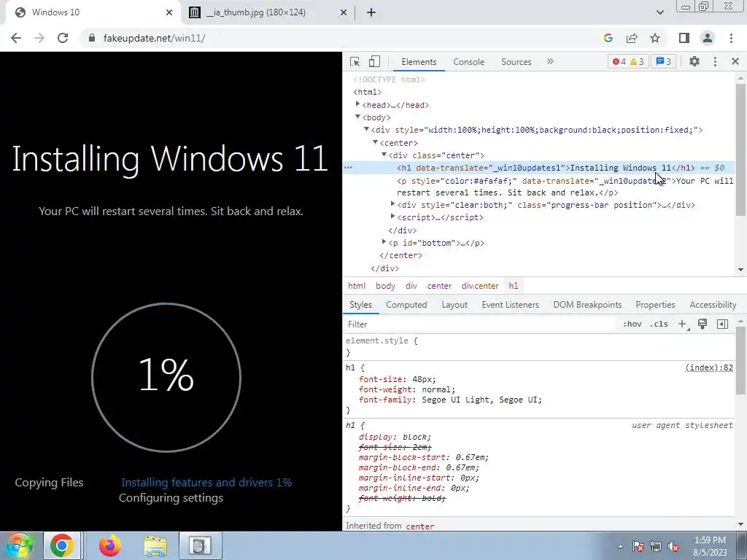Screen dimensions: 747x560
Task: Click the styles Filter input field
Action: point(479,324)
